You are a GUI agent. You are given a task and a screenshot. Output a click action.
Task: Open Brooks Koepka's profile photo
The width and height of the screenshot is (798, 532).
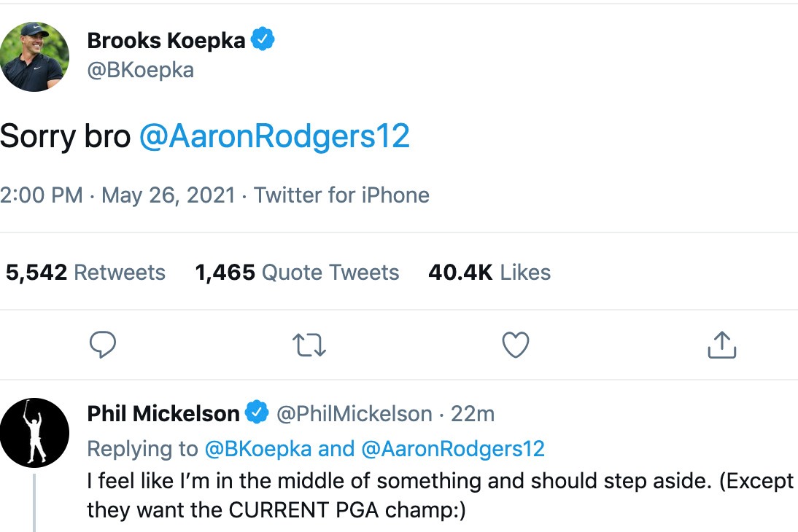point(34,56)
